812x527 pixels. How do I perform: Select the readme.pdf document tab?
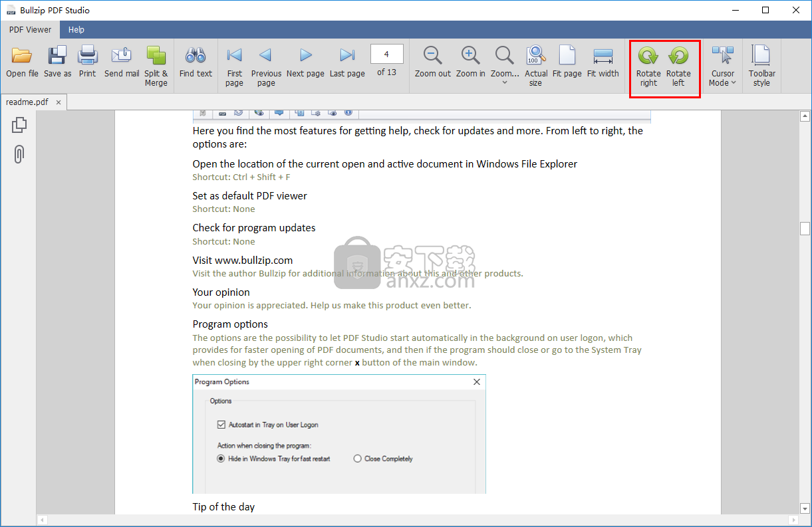point(27,102)
